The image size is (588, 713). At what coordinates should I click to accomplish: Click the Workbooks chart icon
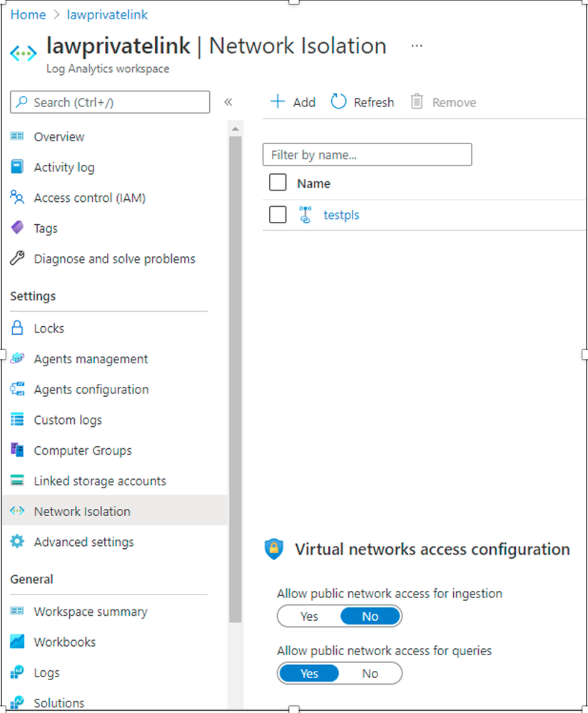[17, 641]
